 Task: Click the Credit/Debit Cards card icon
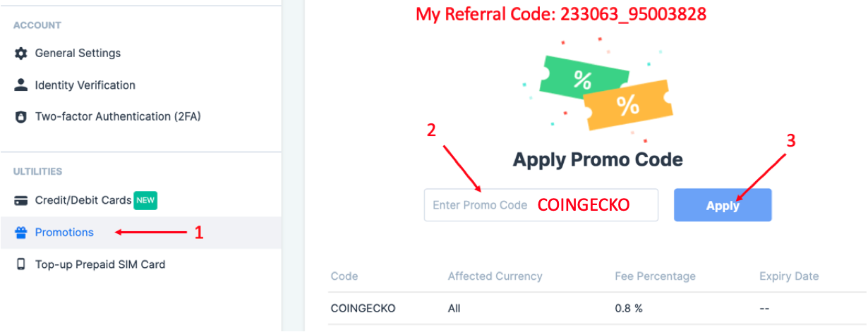point(21,201)
